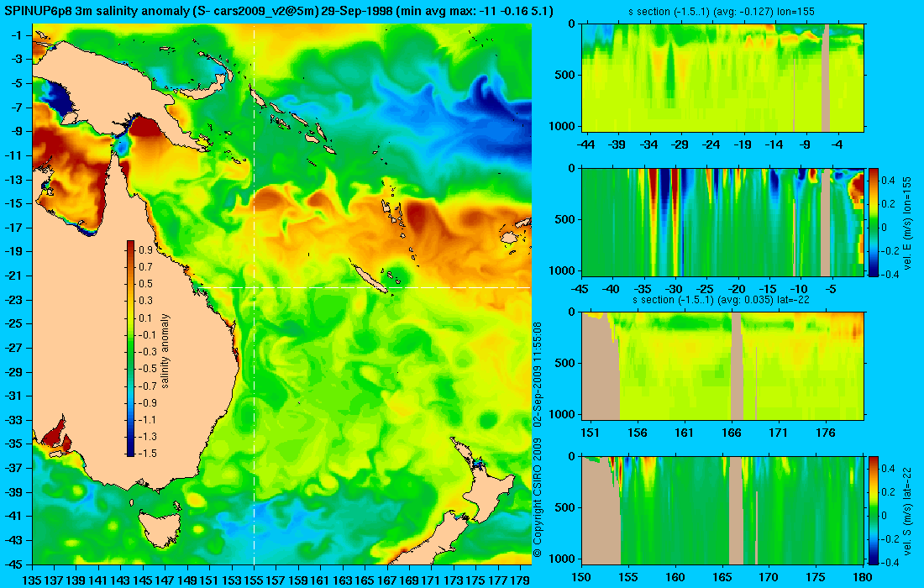
Task: Click the horizontal dashed line at latitude -22
Action: (x=361, y=287)
